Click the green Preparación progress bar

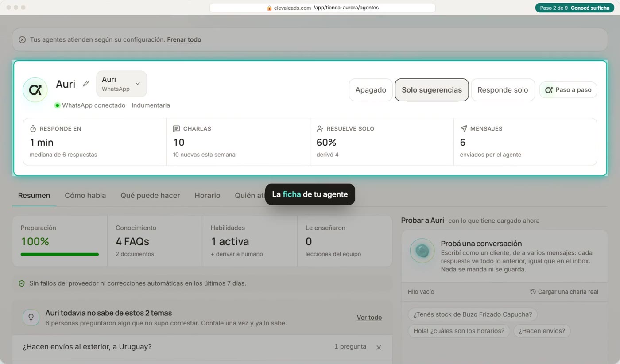click(x=60, y=254)
